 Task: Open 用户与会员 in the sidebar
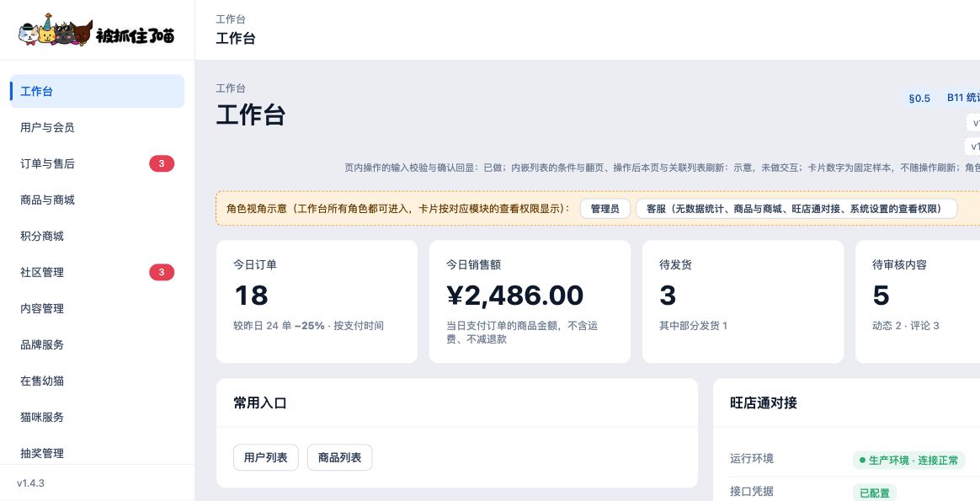pyautogui.click(x=97, y=127)
